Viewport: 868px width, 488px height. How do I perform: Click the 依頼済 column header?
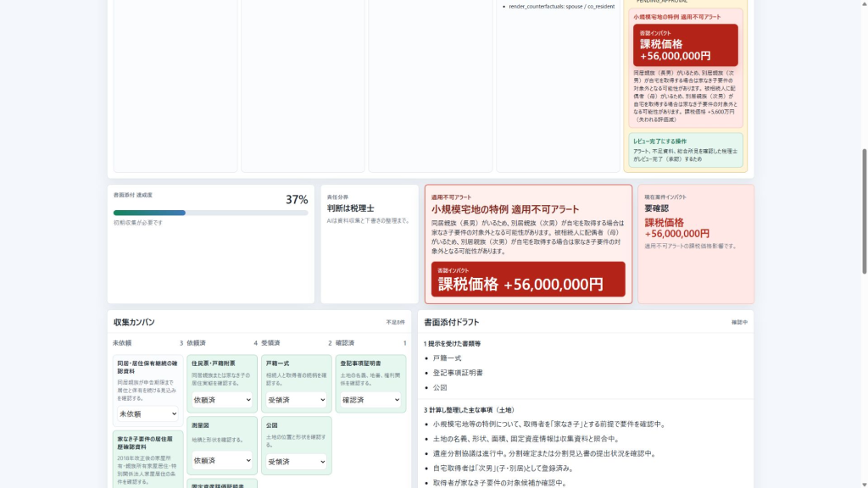click(196, 343)
